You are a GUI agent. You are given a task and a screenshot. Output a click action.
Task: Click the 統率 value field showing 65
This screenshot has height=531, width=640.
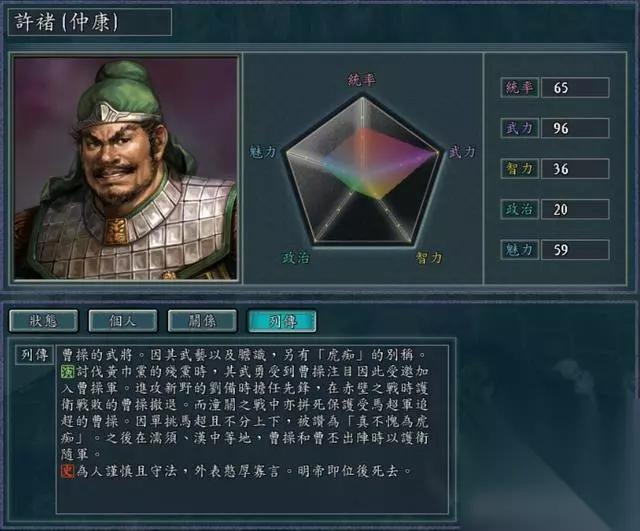[x=575, y=87]
